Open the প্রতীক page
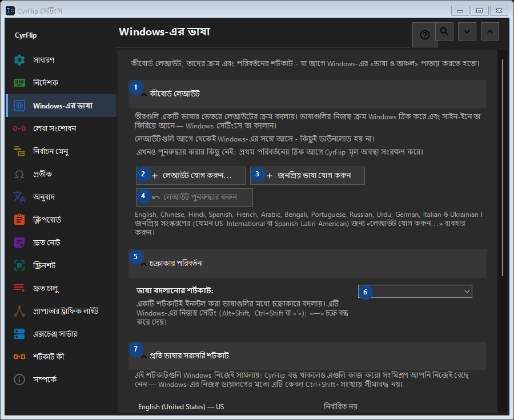Viewport: 514px width, 420px height. pos(61,174)
